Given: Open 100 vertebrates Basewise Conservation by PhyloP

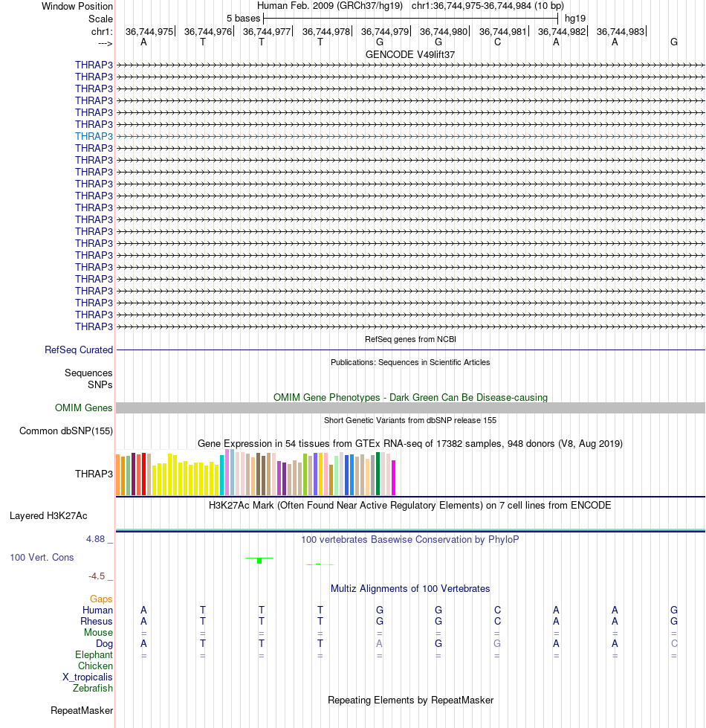Looking at the screenshot, I should coord(410,540).
